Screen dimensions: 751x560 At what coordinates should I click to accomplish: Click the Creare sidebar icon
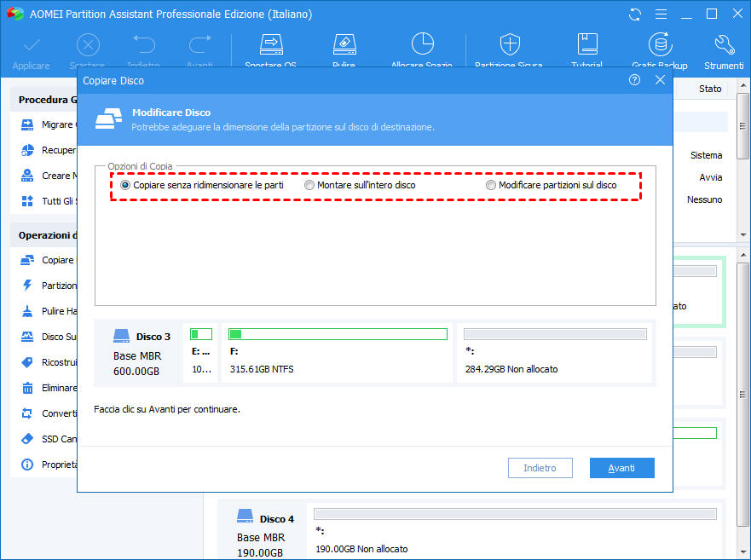(x=27, y=176)
